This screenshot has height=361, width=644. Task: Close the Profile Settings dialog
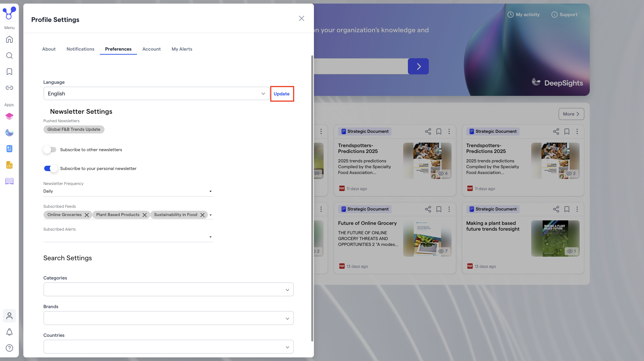[x=302, y=18]
